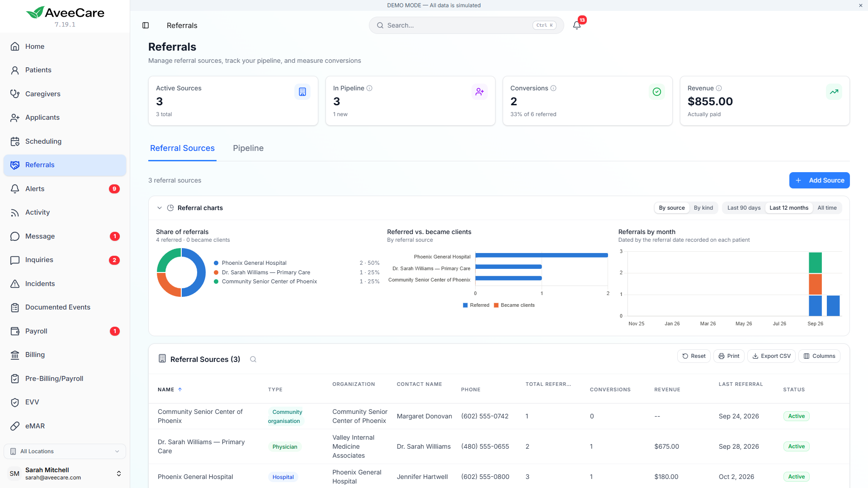Click the Search input field
The image size is (868, 488).
pos(466,25)
